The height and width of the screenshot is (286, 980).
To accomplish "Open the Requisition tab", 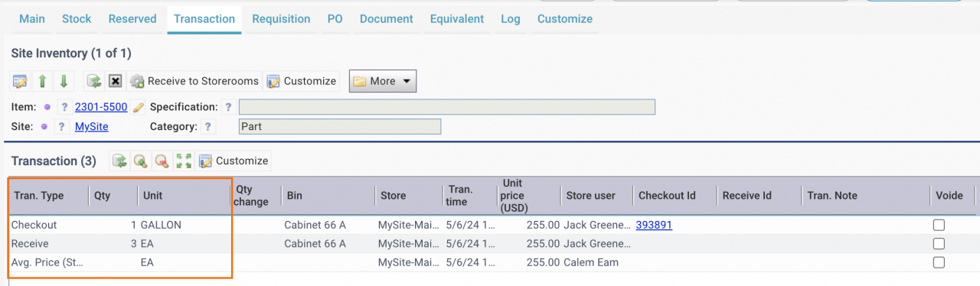I will (x=281, y=19).
